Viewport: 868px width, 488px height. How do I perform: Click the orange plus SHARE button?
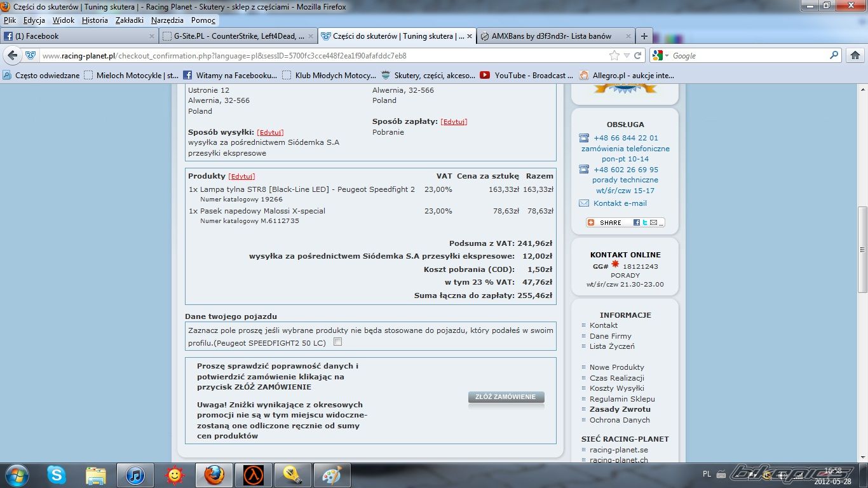tap(605, 222)
